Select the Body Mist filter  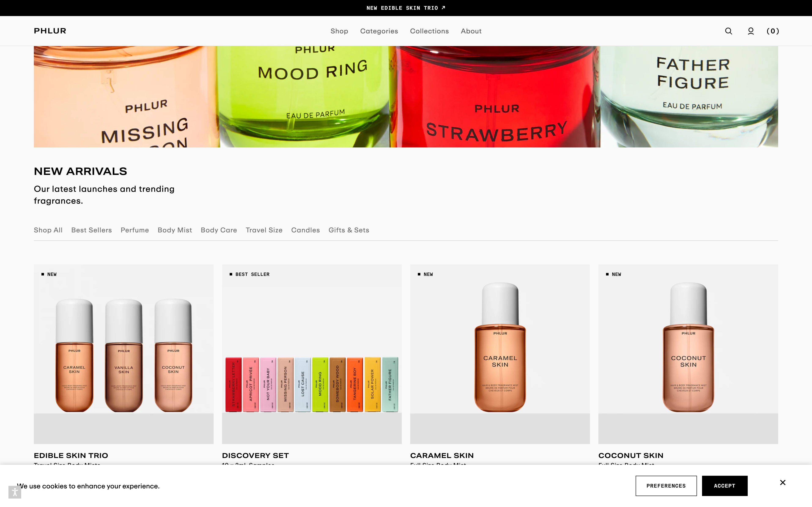tap(174, 230)
